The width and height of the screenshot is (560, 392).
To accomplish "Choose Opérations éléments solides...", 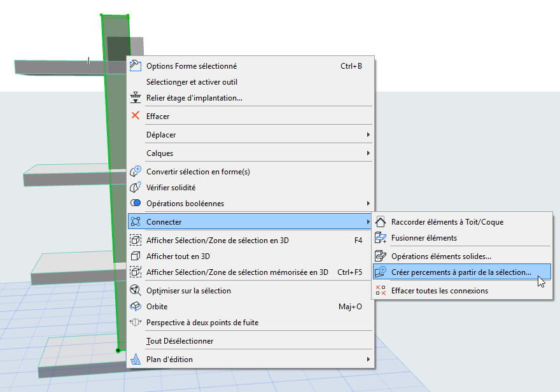I will click(x=462, y=256).
